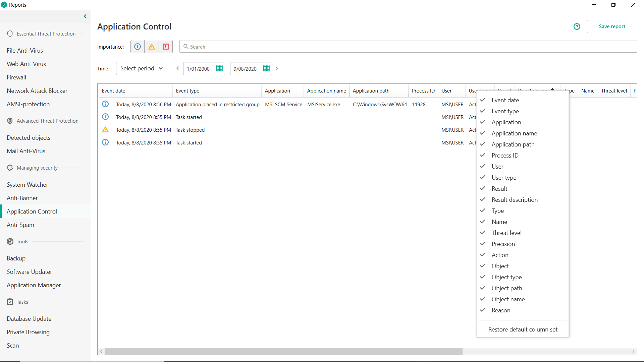This screenshot has height=362, width=644.
Task: Toggle the informational importance filter icon
Action: pos(138,47)
